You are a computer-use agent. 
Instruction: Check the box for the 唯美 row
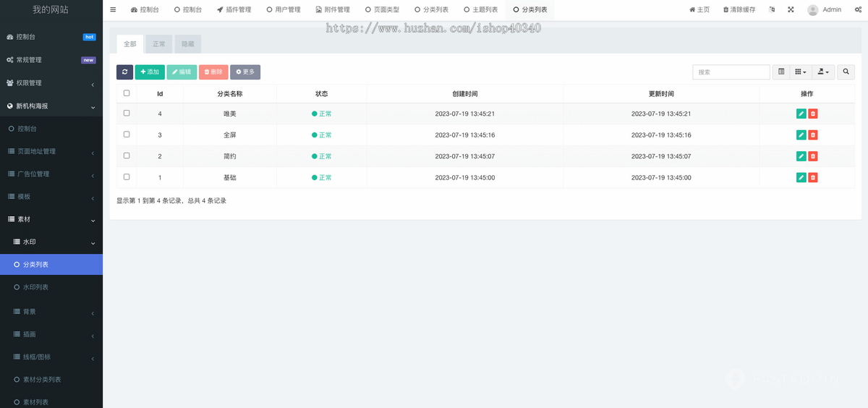[127, 113]
